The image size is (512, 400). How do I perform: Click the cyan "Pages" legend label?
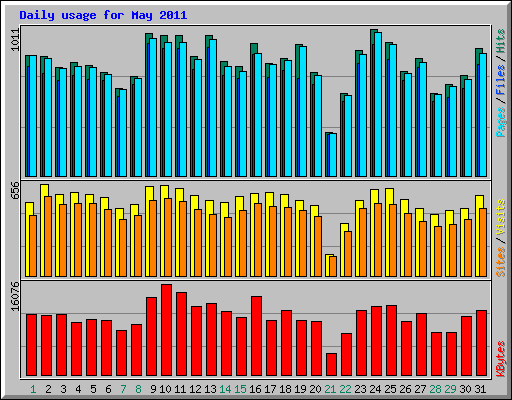coord(501,122)
